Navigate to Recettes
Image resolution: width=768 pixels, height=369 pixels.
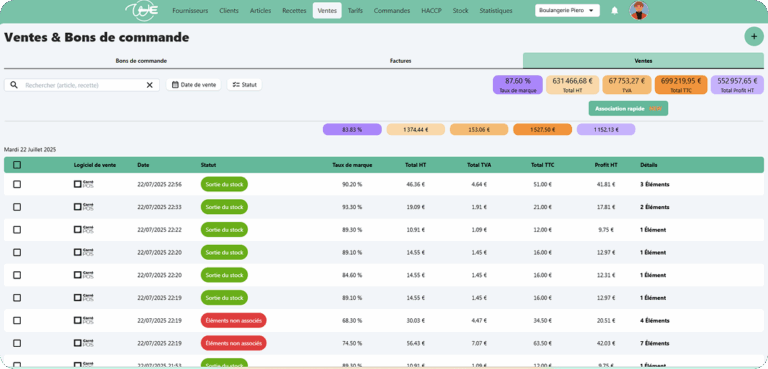pos(294,11)
